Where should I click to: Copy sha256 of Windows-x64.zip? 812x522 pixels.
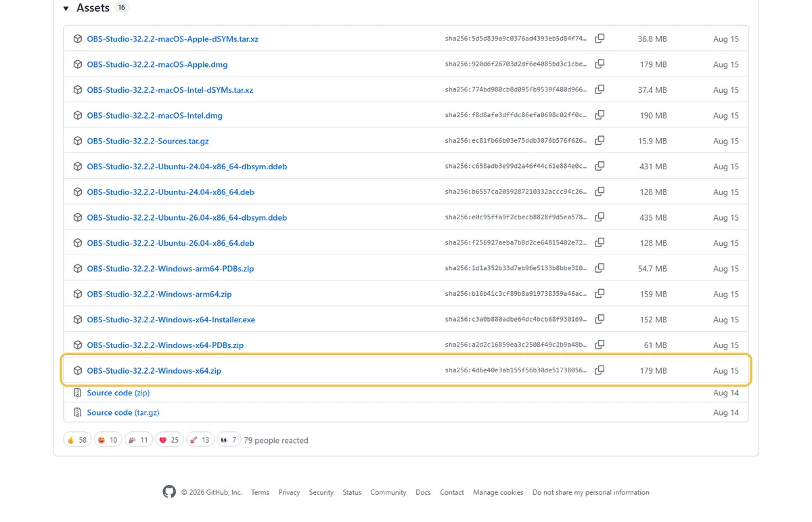[600, 370]
